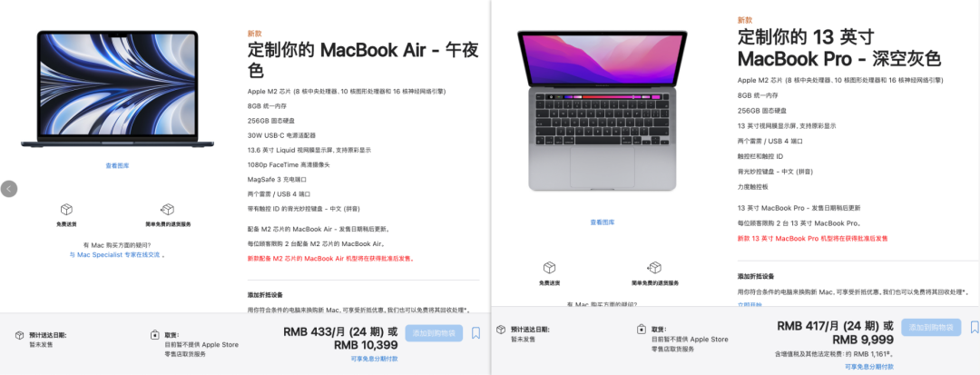This screenshot has height=375, width=980.
Task: Add the MacBook Air to shopping bag
Action: pos(434,333)
